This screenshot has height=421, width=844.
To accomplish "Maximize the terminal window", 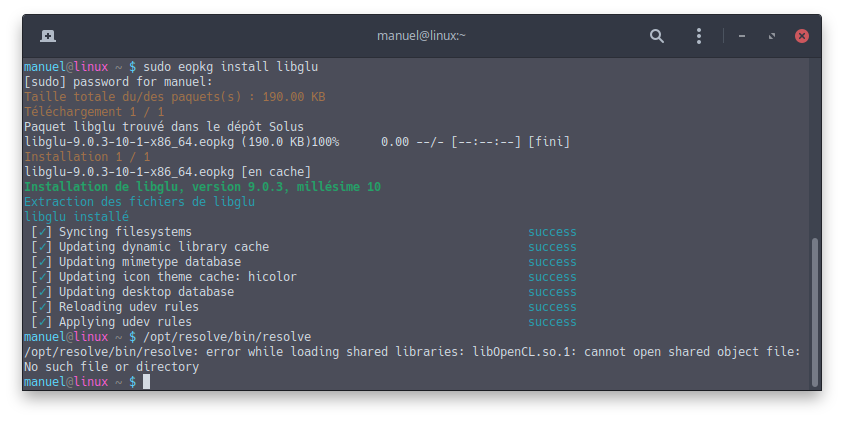I will point(772,36).
